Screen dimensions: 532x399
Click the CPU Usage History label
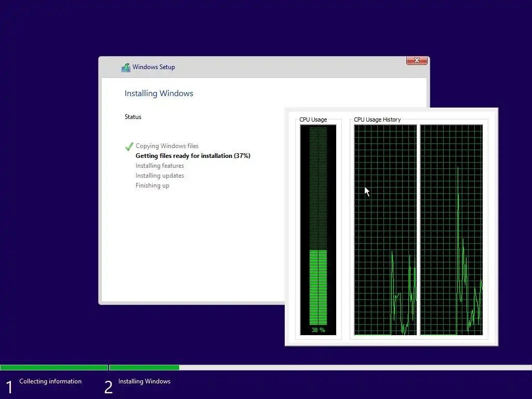tap(377, 119)
